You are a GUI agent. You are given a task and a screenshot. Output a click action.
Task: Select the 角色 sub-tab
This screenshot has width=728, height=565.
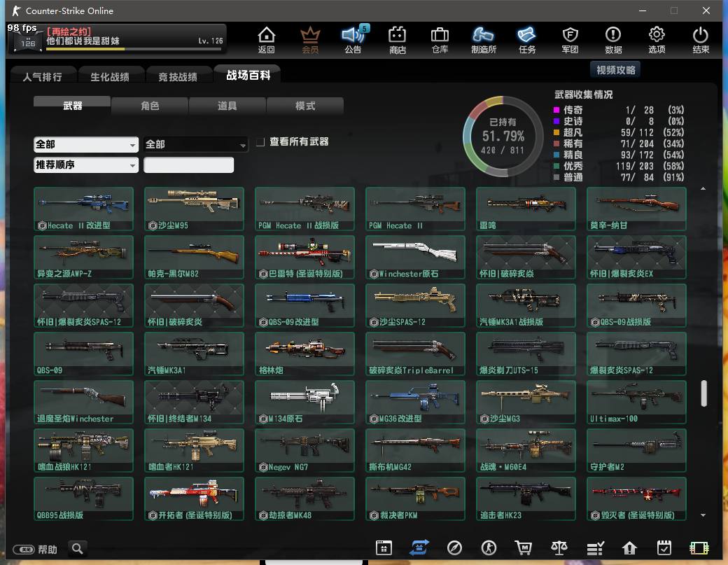click(x=150, y=106)
